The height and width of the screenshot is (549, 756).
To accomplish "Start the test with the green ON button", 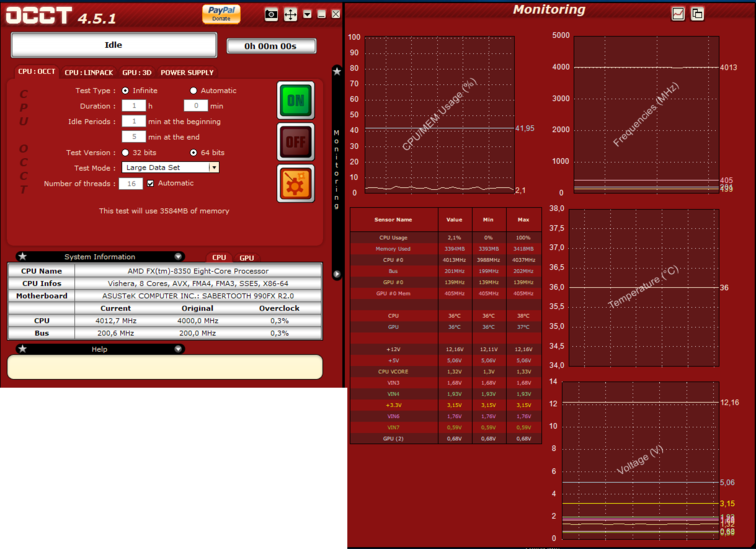I will point(295,101).
